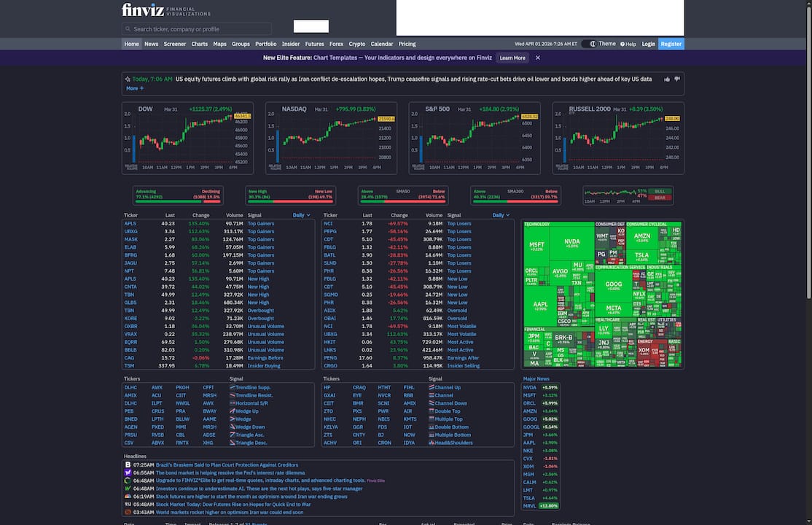Click the Wedge Up pattern icon
The image size is (812, 525).
click(x=233, y=411)
